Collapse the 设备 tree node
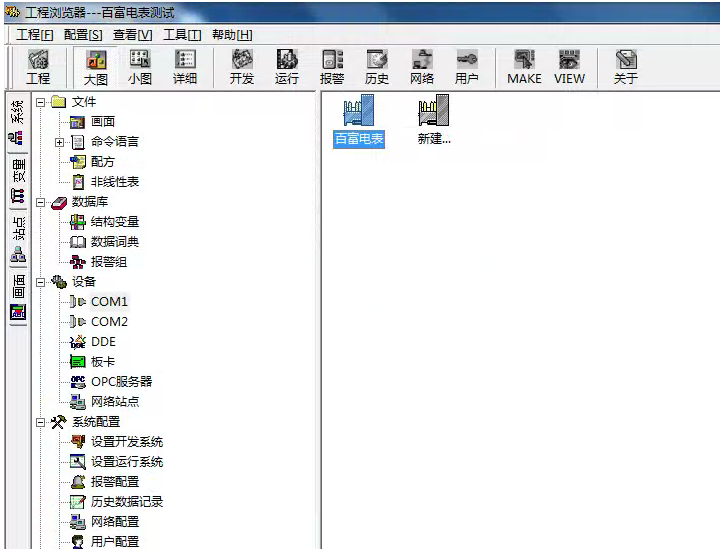The width and height of the screenshot is (720, 549). point(40,282)
